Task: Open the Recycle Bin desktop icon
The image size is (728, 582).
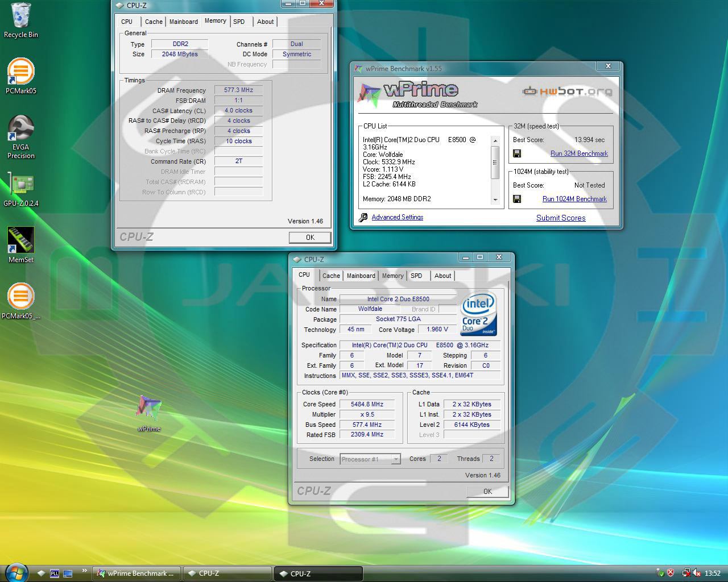Action: [21, 20]
